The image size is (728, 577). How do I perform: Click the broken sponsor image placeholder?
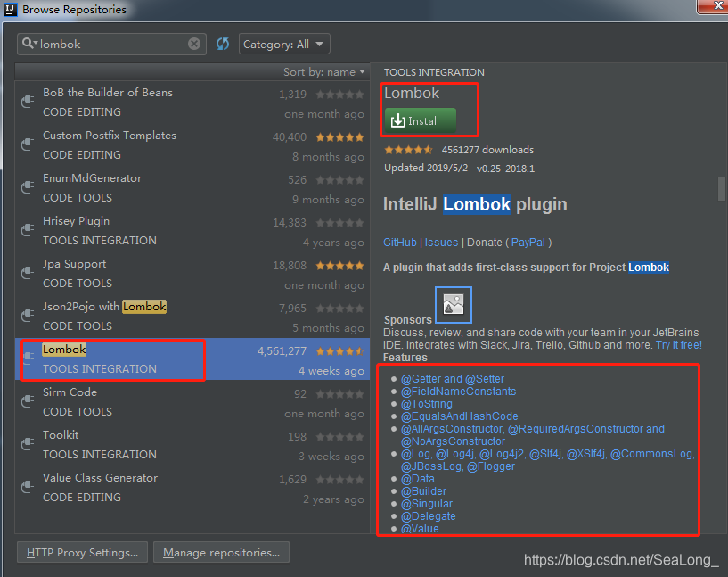point(454,305)
